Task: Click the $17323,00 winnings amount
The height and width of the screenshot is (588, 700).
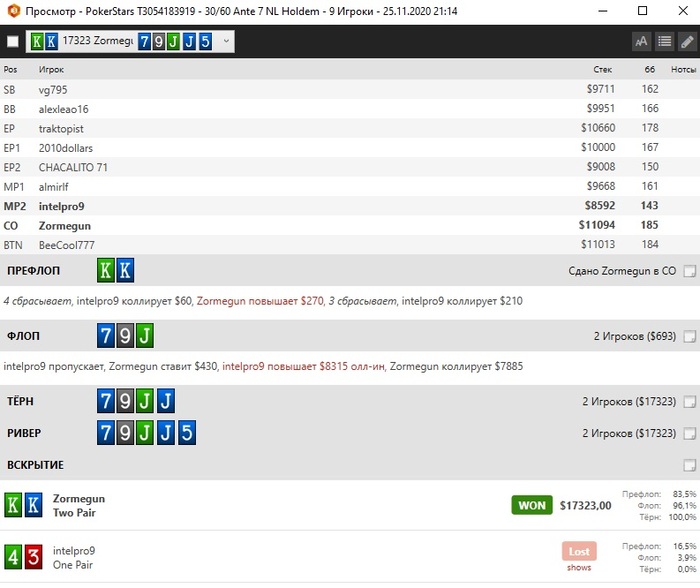Action: pos(585,505)
